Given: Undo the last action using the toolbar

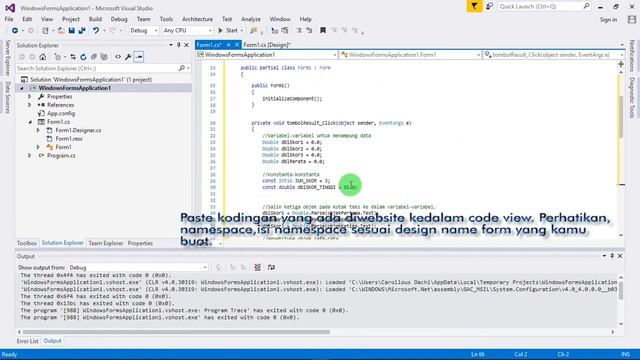Looking at the screenshot, I should pos(96,31).
